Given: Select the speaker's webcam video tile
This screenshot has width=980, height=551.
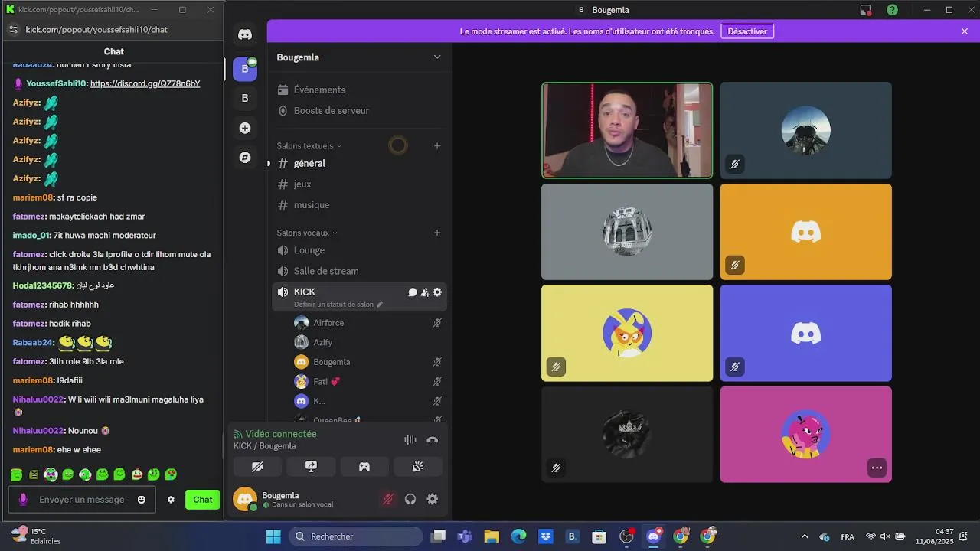Looking at the screenshot, I should 627,130.
